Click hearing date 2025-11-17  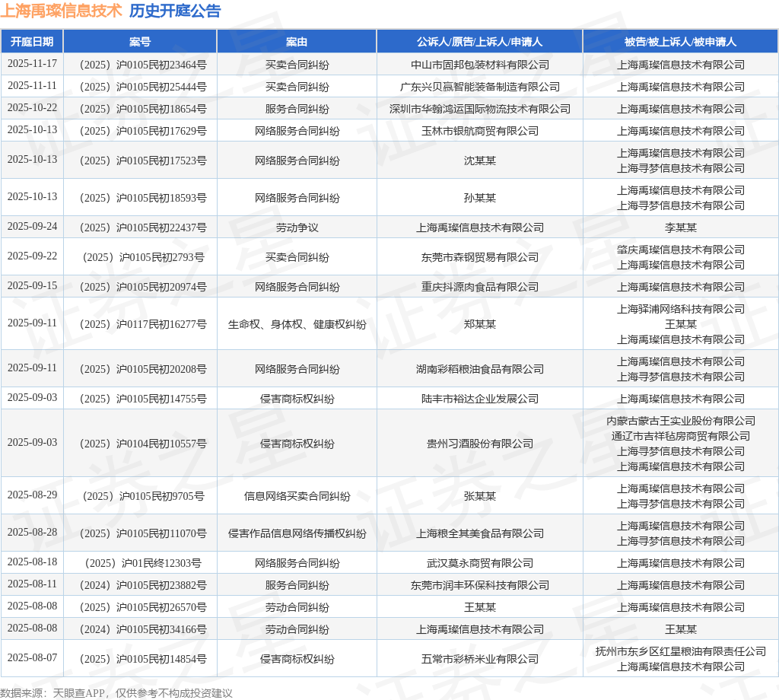coord(32,64)
